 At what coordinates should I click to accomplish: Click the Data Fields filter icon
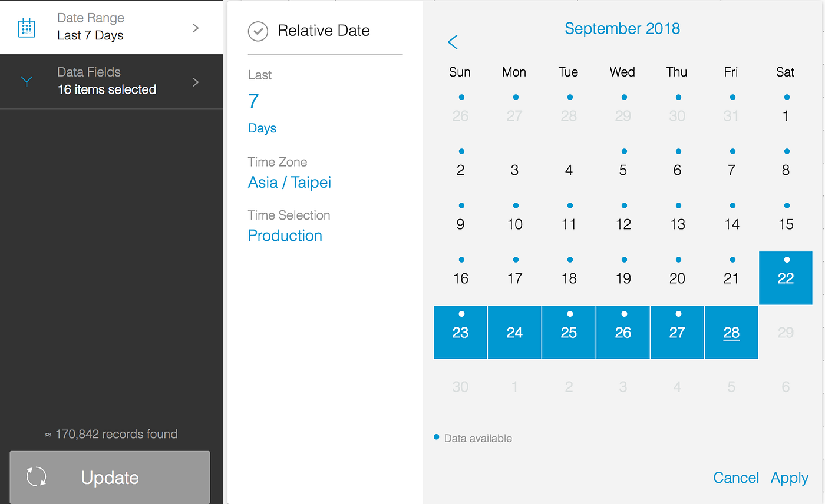point(27,82)
